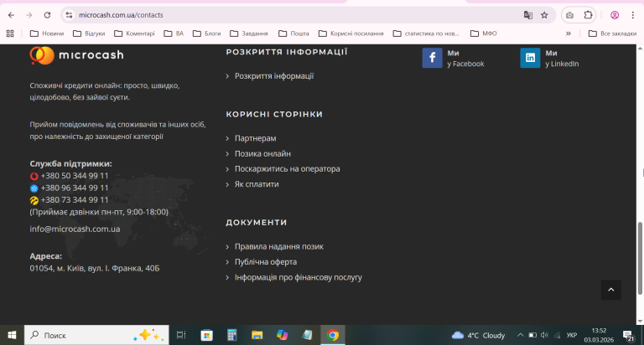Open the МФО bookmarks folder
The image size is (644, 345).
click(x=483, y=33)
